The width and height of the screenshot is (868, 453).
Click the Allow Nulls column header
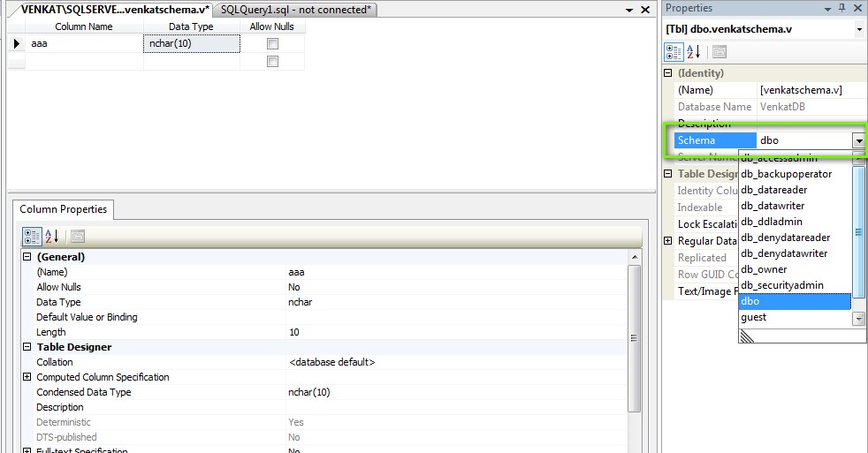click(272, 26)
